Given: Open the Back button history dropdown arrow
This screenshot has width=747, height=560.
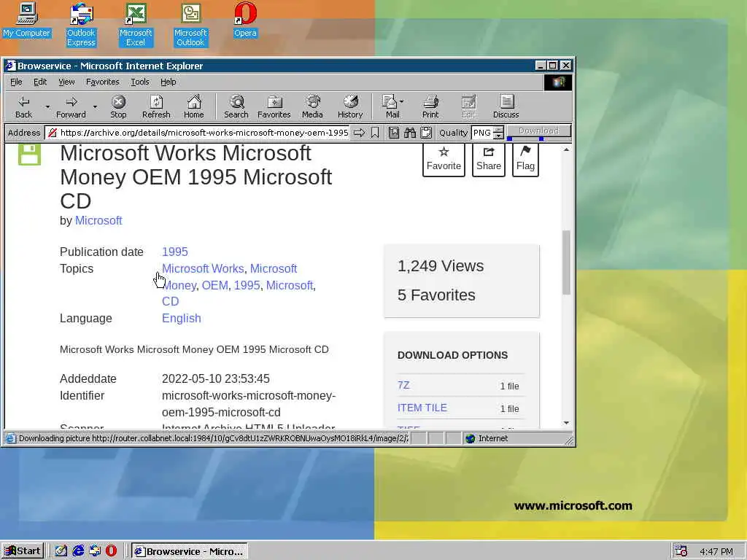Looking at the screenshot, I should point(47,106).
